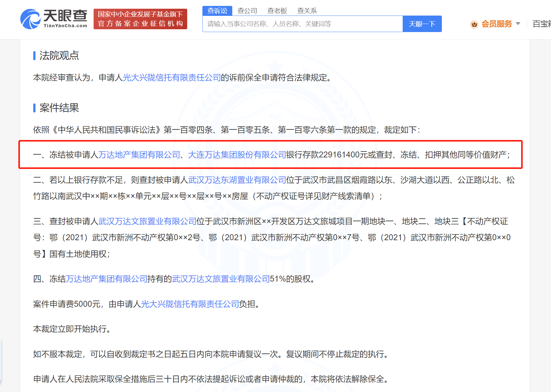Screen dimensions: 551x392
Task: Switch to the 查公司 tab
Action: tap(247, 11)
